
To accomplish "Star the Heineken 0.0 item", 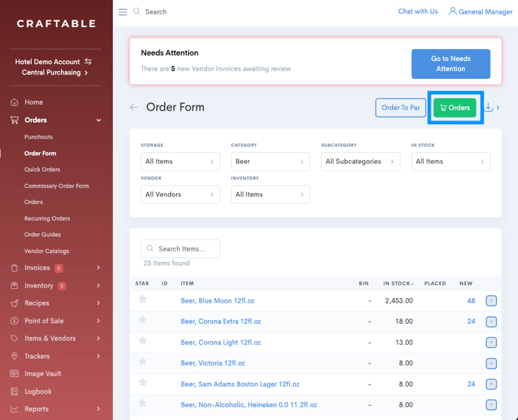I will 143,403.
